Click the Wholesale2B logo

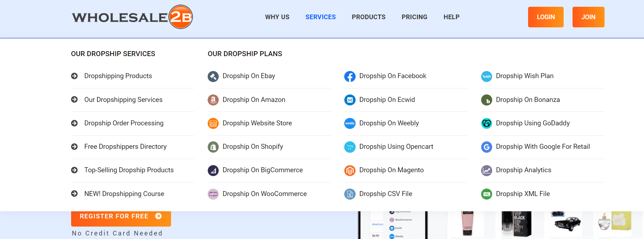(x=132, y=17)
